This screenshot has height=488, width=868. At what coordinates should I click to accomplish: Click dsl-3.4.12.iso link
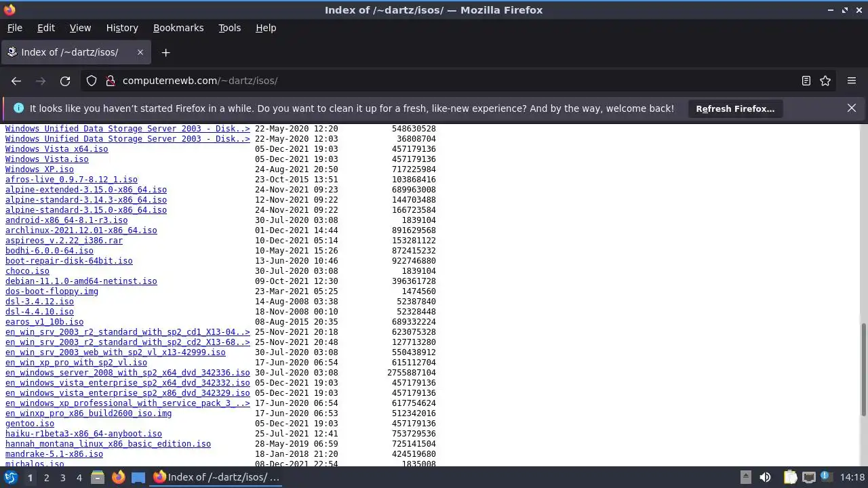[x=39, y=302]
